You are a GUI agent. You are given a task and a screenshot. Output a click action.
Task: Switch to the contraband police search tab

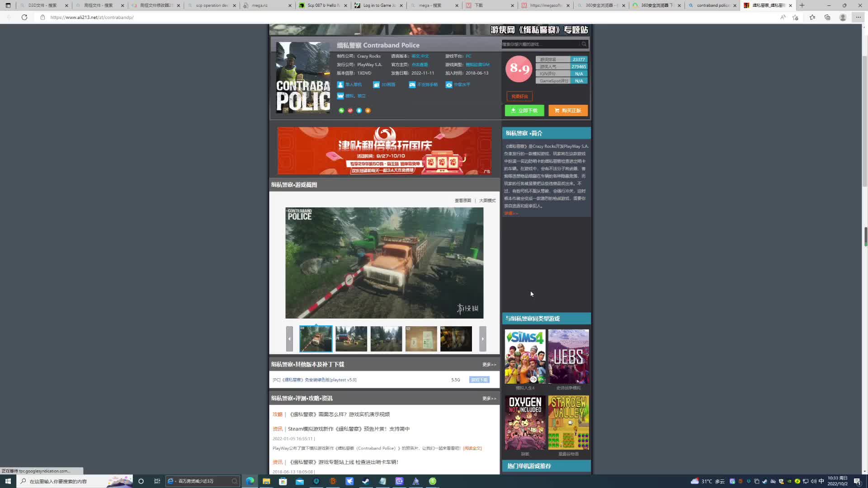pos(713,5)
